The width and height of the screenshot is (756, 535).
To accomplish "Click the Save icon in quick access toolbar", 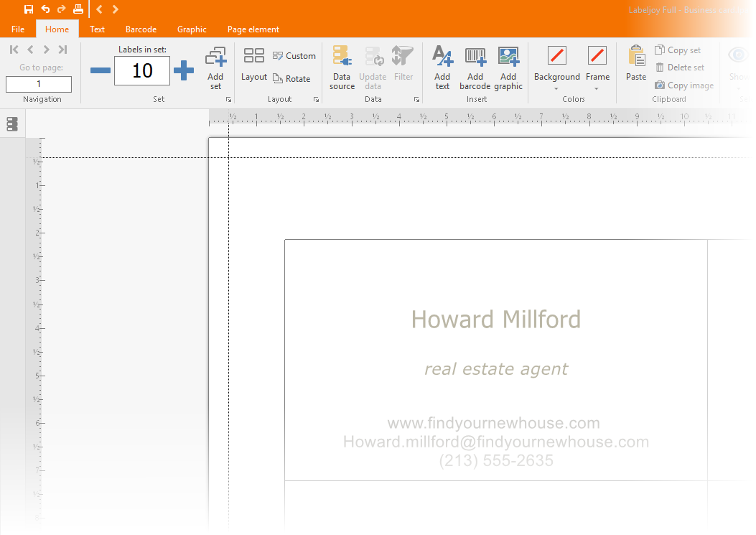I will coord(29,9).
